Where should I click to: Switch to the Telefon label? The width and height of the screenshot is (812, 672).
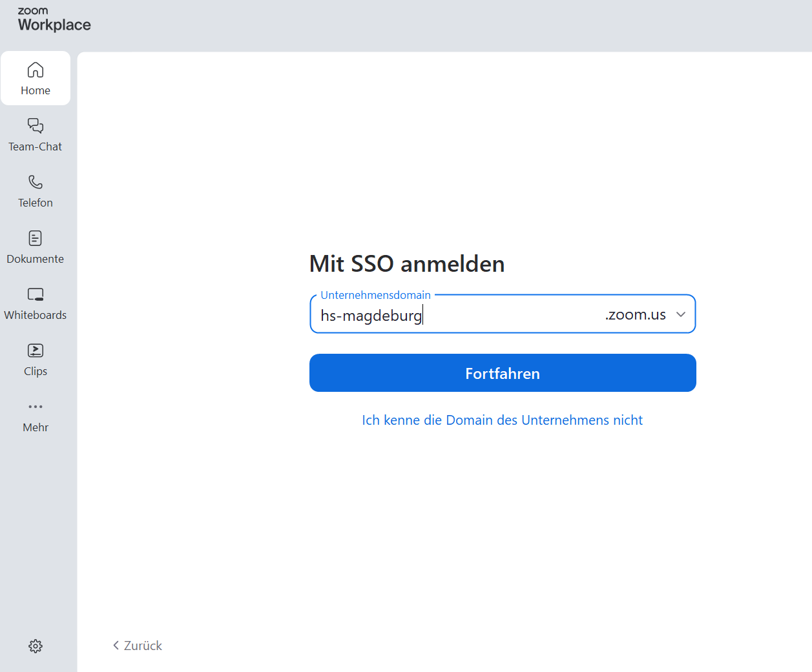pos(36,203)
